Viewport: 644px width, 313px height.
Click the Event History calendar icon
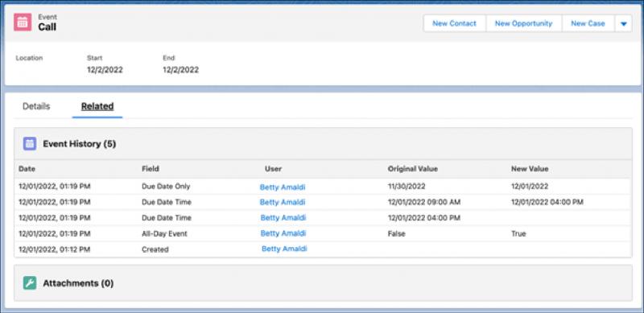pyautogui.click(x=30, y=144)
